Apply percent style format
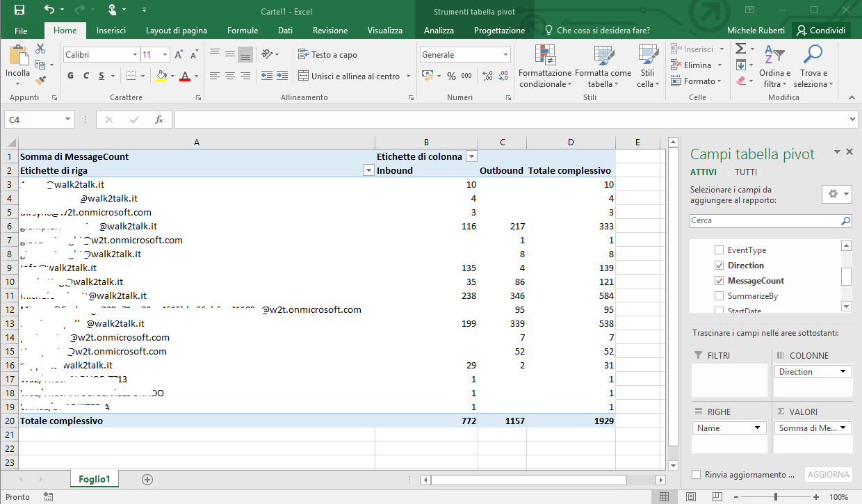The height and width of the screenshot is (504, 862). point(451,76)
